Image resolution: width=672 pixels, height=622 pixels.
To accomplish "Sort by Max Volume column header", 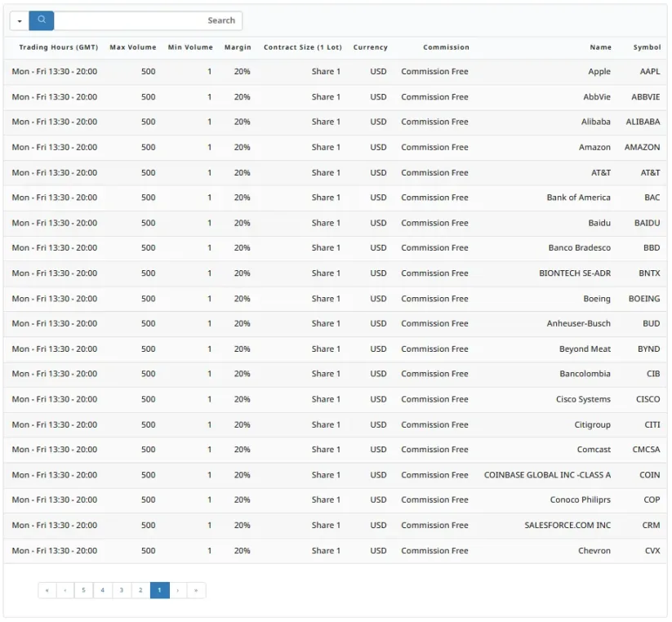I will pos(133,47).
